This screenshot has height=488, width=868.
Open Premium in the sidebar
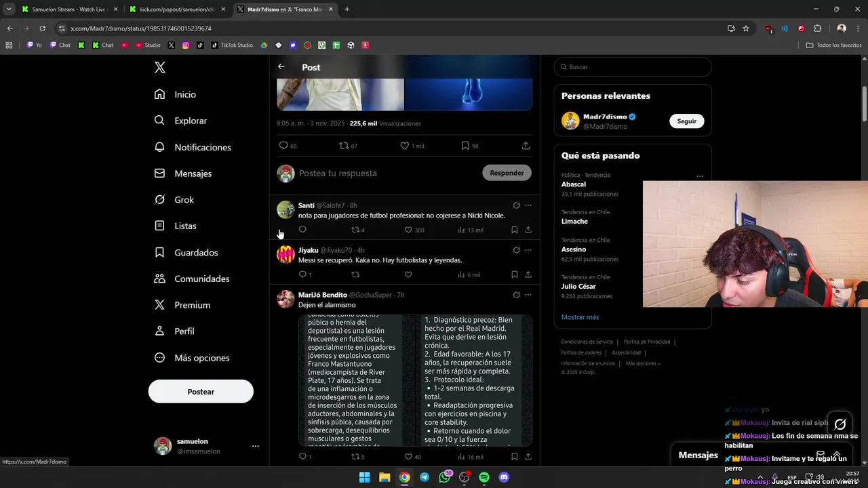coord(182,305)
